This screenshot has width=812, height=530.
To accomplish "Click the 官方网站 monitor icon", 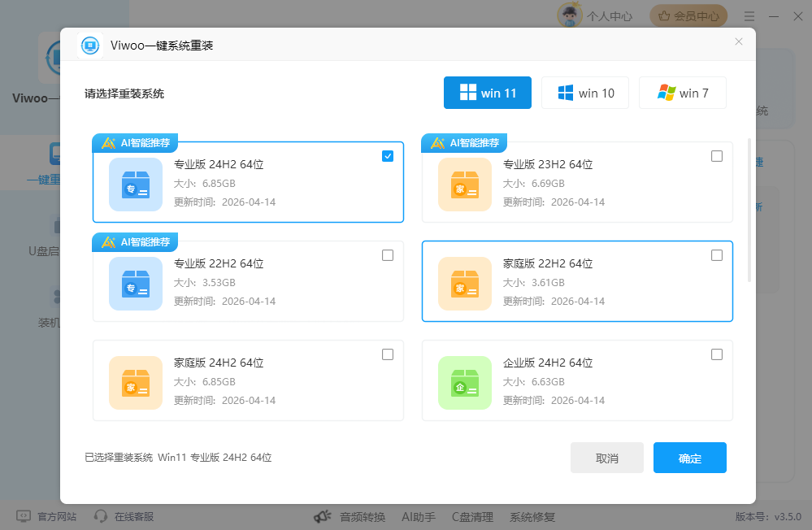I will [24, 516].
